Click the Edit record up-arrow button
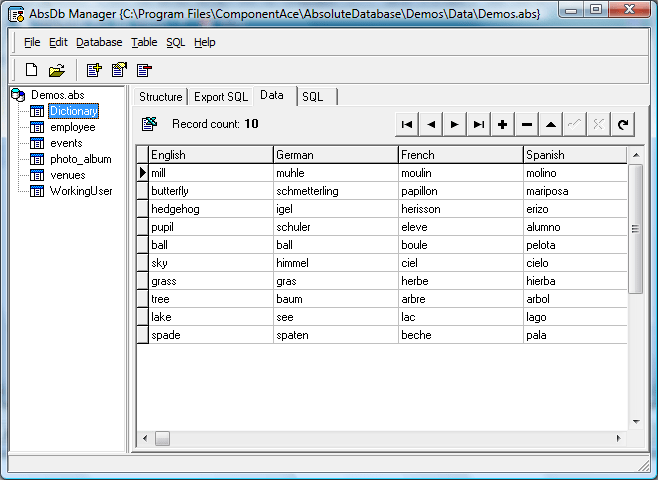Viewport: 658px width, 480px height. coord(551,124)
